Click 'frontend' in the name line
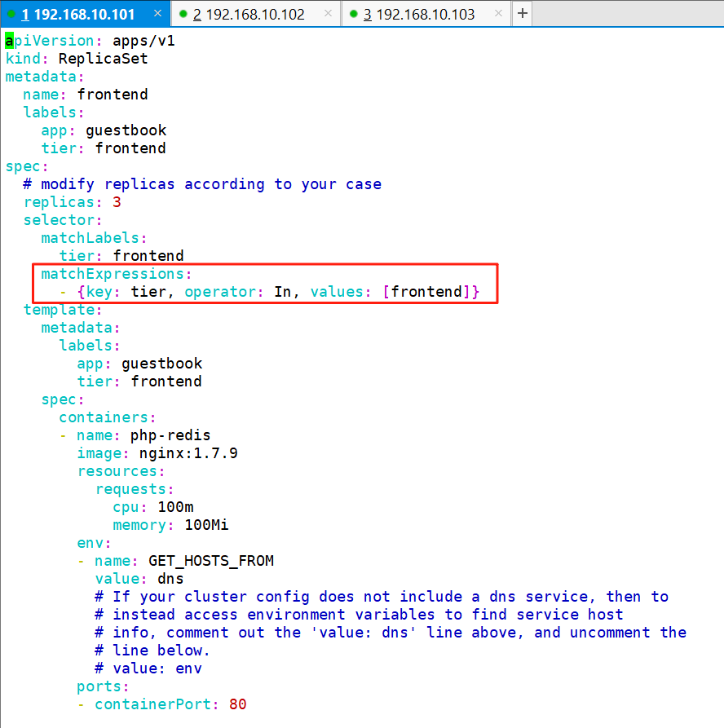Screen dimensions: 724x728 pyautogui.click(x=113, y=95)
